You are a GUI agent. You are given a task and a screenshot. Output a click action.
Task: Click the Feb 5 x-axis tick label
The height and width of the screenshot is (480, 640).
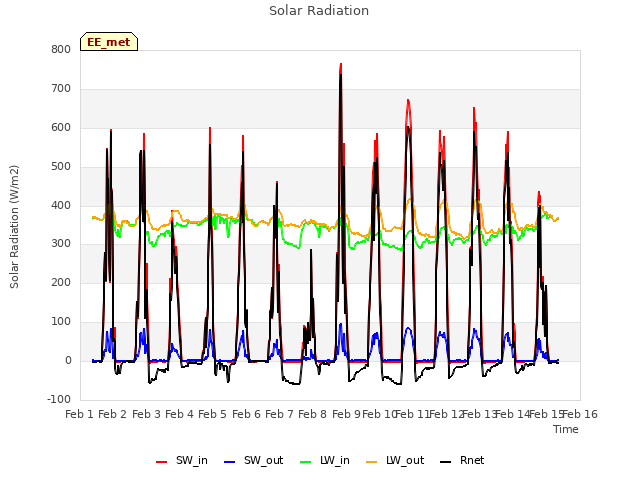212,415
